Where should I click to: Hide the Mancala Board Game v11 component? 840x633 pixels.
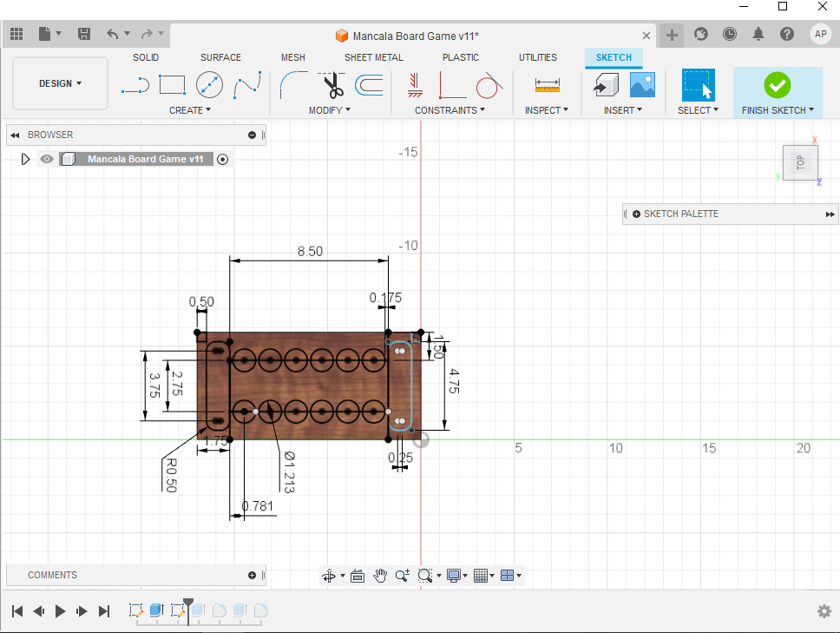click(46, 159)
